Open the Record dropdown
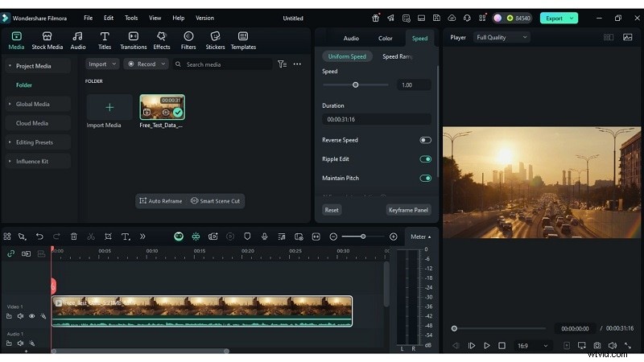Screen dimensions: 644x362 pyautogui.click(x=146, y=64)
